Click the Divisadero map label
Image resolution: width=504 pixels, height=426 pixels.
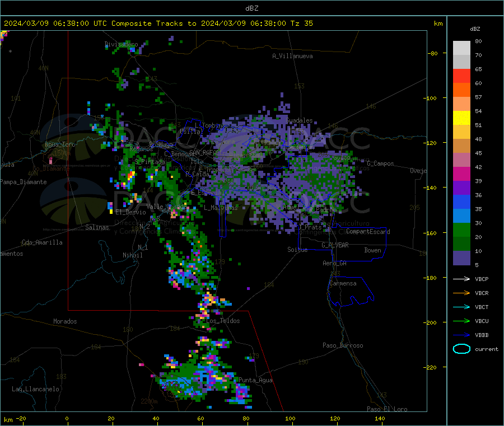(121, 44)
